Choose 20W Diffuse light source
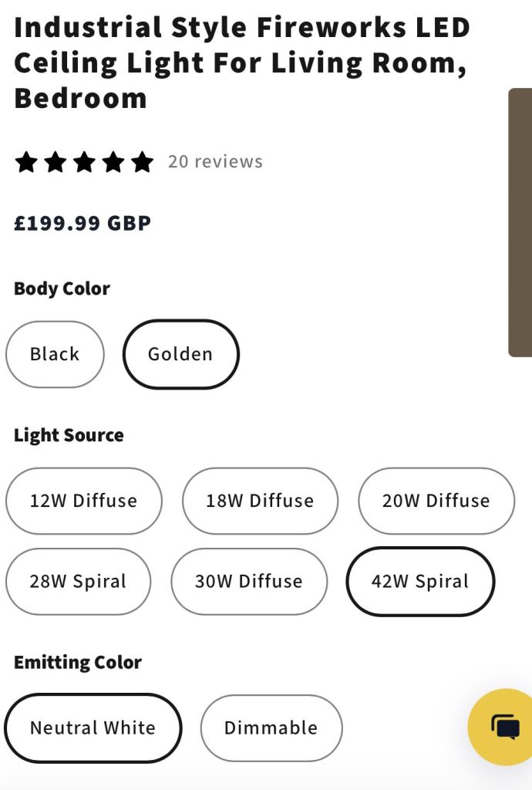This screenshot has height=790, width=532. [x=436, y=501]
